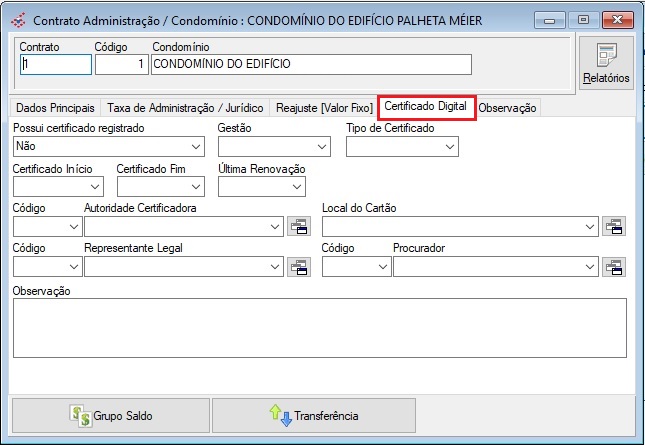Switch to the Dados Principais tab
645x445 pixels.
pyautogui.click(x=55, y=108)
